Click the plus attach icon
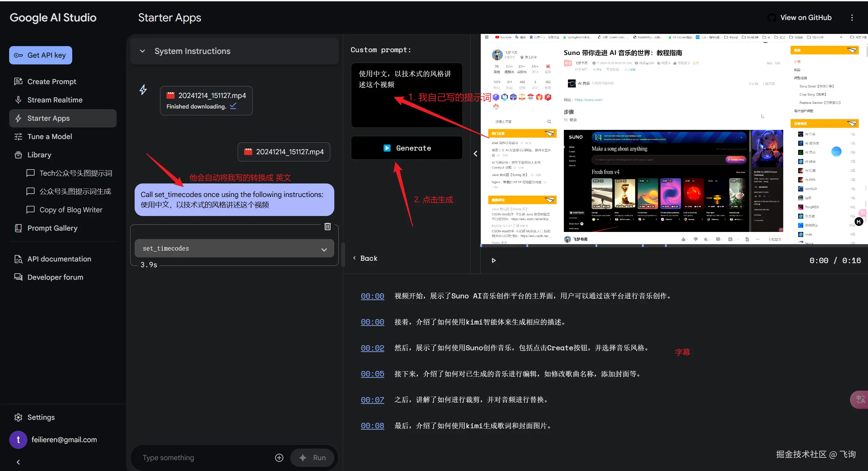The width and height of the screenshot is (868, 471). click(279, 458)
